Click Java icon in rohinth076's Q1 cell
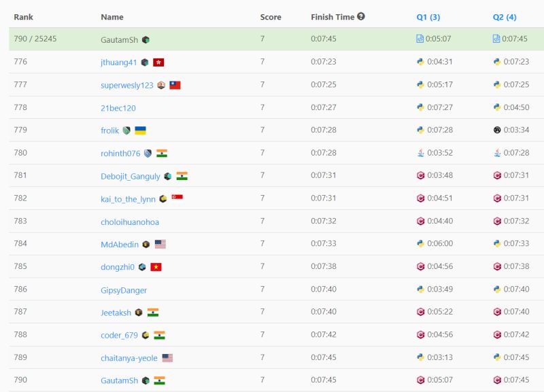This screenshot has height=392, width=544. (x=420, y=153)
